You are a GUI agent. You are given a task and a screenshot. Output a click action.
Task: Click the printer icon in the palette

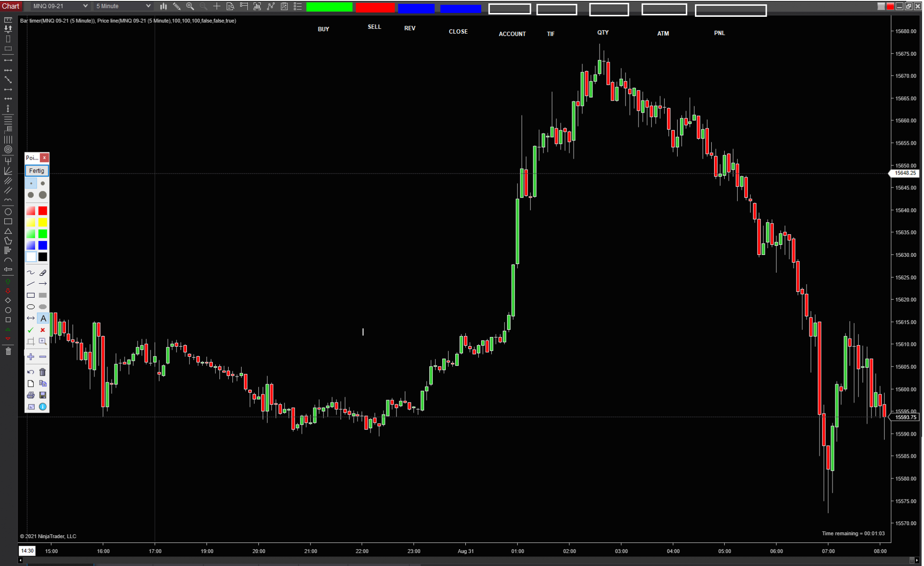[31, 395]
